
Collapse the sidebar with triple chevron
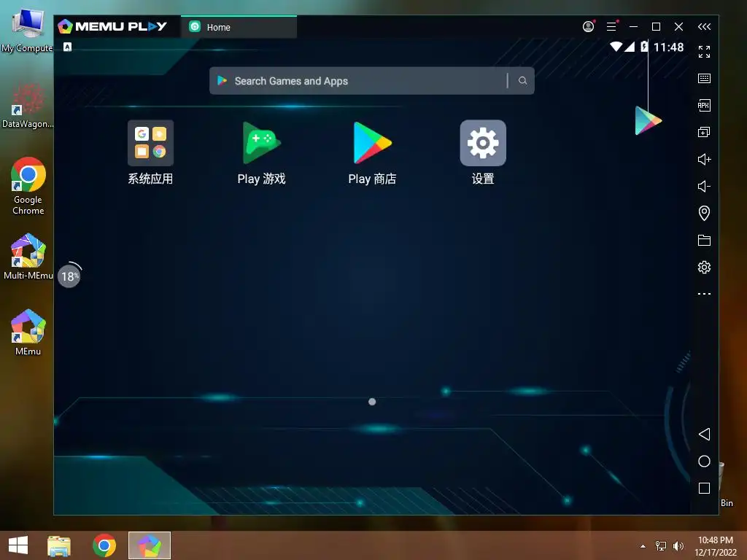click(x=704, y=27)
